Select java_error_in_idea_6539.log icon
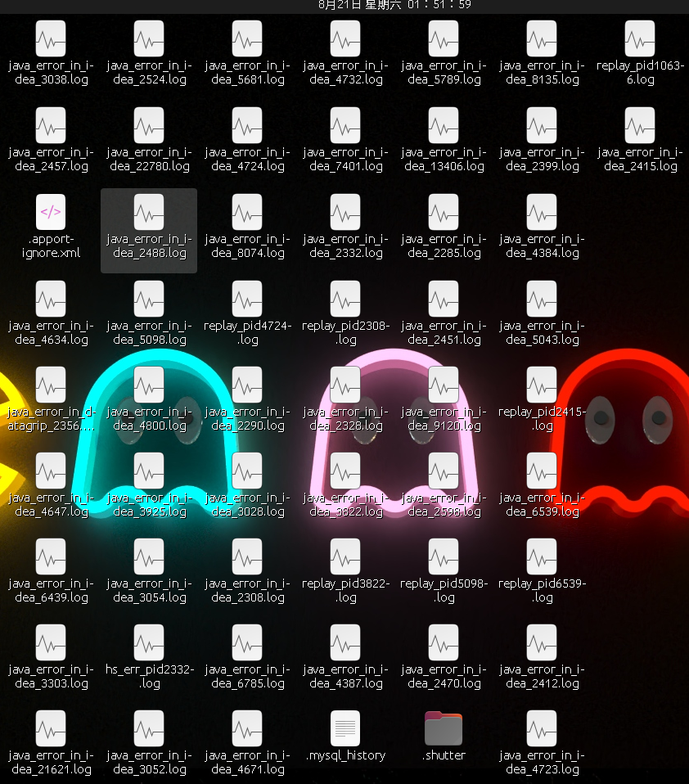The height and width of the screenshot is (784, 689). tap(542, 471)
